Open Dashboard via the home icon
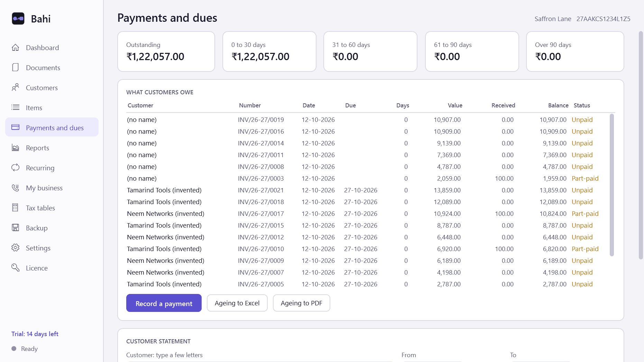This screenshot has width=644, height=362. [x=15, y=48]
